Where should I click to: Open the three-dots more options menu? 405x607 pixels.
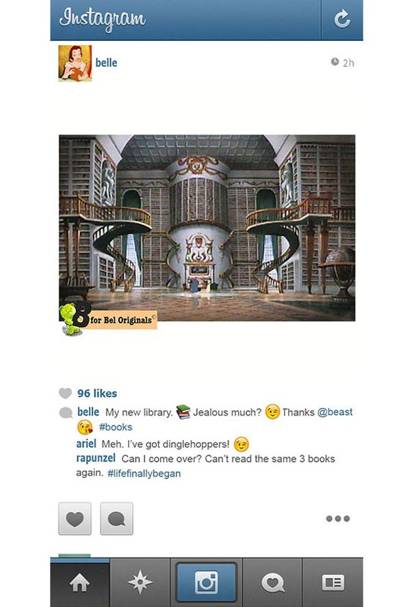[338, 518]
